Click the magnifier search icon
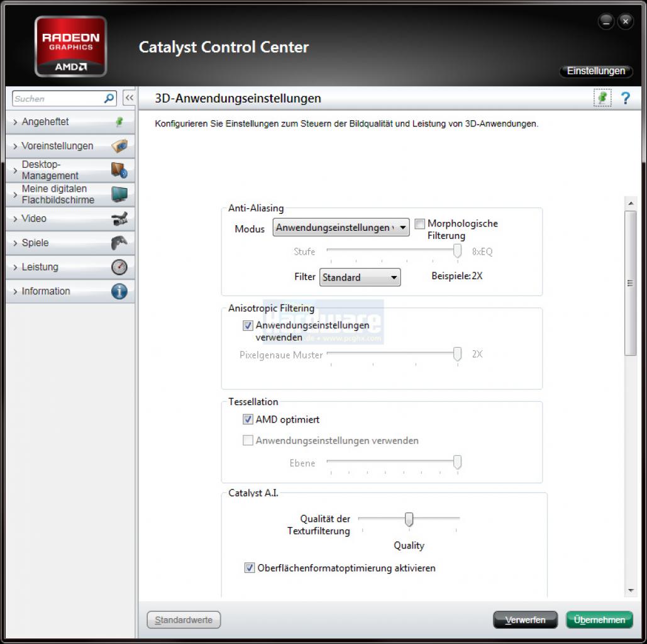647x644 pixels. (109, 98)
